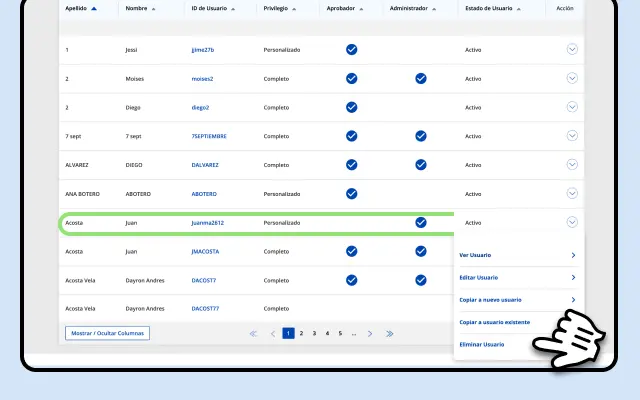Open action dropdown for 7 sept row
Viewport: 640px width, 400px height.
[x=572, y=136]
